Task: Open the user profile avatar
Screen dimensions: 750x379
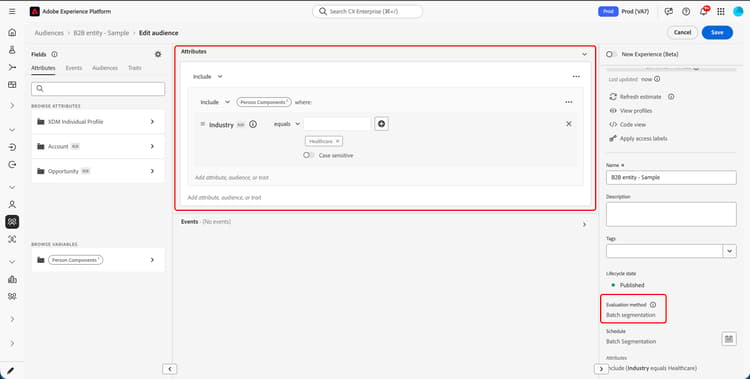Action: (738, 11)
